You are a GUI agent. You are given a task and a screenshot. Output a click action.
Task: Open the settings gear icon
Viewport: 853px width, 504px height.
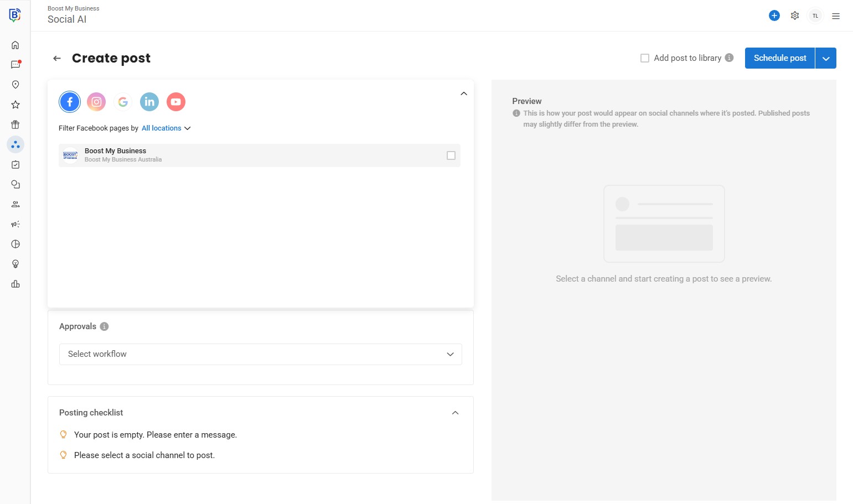click(x=795, y=15)
